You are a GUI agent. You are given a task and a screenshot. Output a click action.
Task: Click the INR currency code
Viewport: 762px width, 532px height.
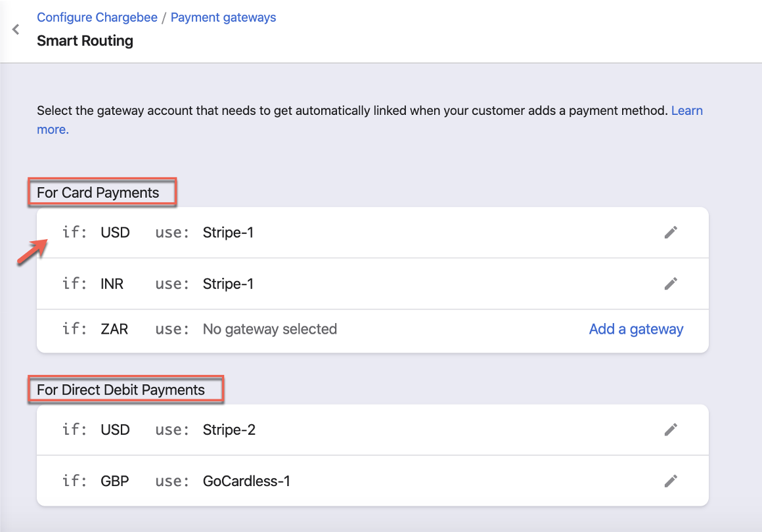point(112,284)
